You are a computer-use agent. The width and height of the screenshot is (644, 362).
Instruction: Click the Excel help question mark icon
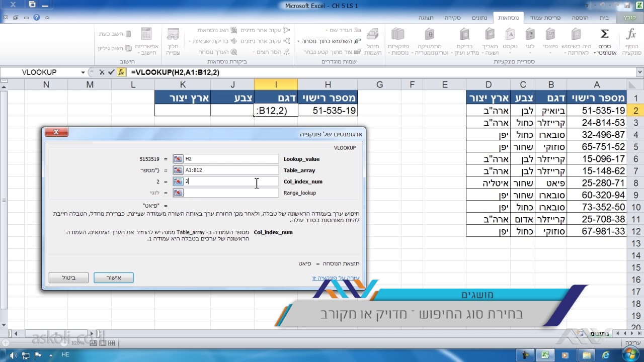tap(36, 17)
